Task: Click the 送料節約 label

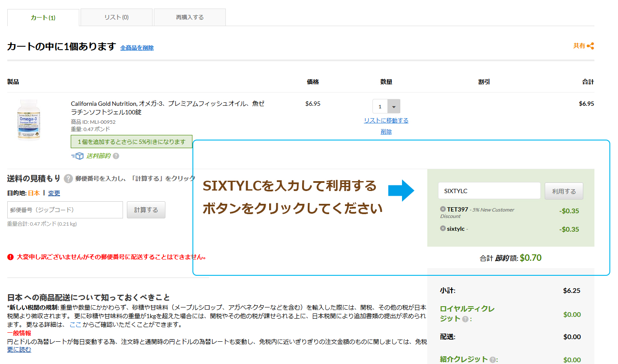Action: point(99,156)
